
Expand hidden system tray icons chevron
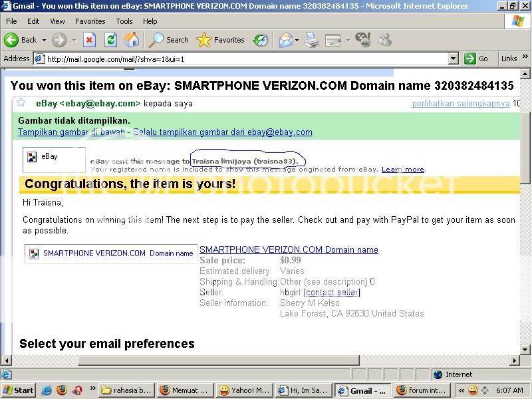coord(461,390)
